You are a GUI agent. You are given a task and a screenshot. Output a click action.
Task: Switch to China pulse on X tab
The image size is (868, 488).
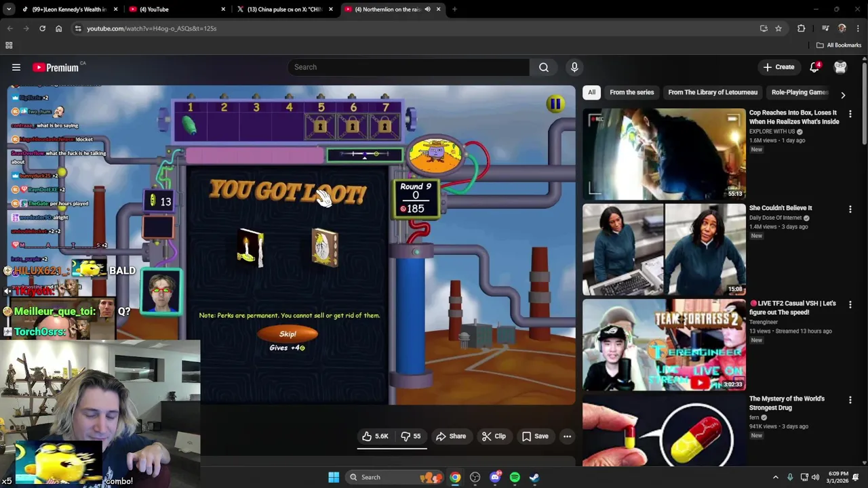click(x=283, y=9)
